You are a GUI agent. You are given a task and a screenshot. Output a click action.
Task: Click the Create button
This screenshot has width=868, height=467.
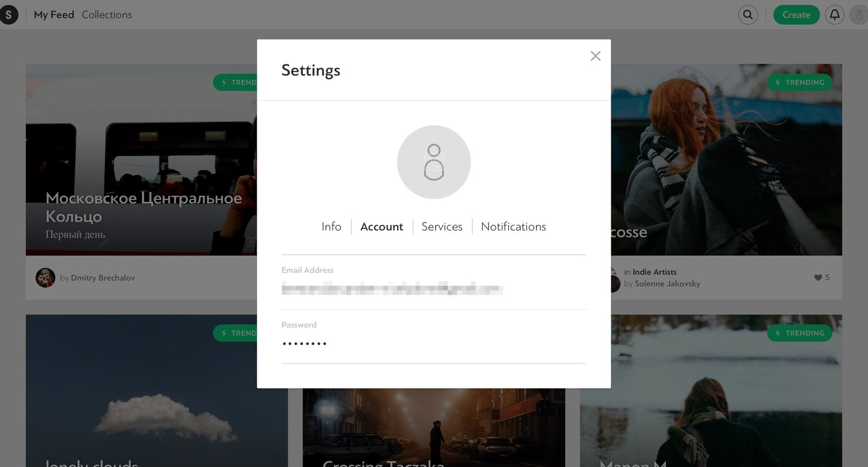(x=796, y=15)
